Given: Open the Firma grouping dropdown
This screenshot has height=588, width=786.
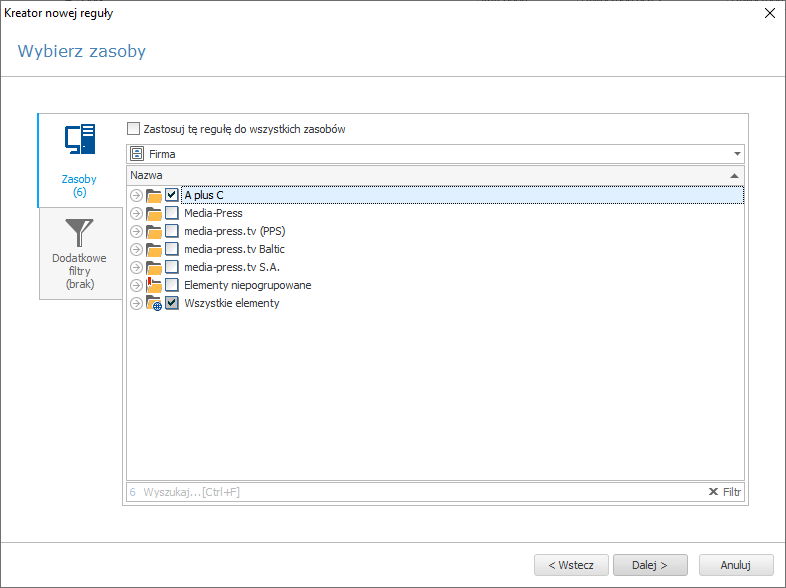Looking at the screenshot, I should 737,154.
